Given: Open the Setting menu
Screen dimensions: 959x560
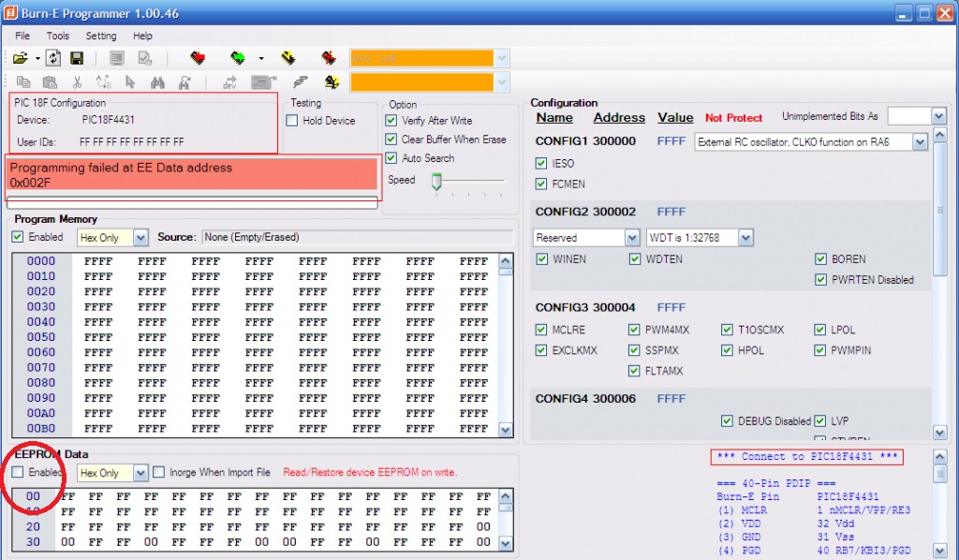Looking at the screenshot, I should (x=101, y=36).
